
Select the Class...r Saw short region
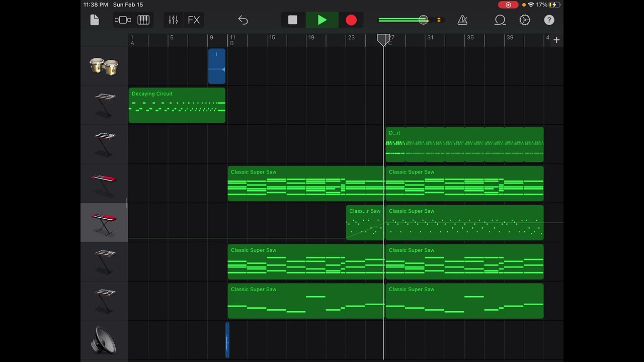coord(365,223)
